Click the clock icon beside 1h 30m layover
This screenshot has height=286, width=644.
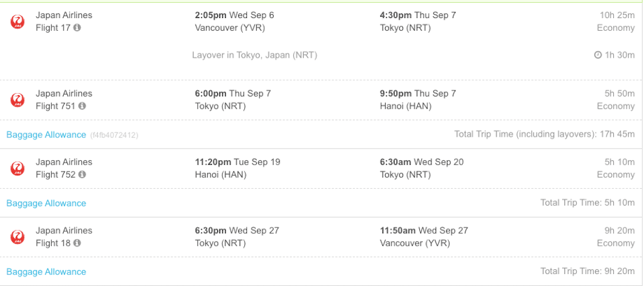pos(598,55)
